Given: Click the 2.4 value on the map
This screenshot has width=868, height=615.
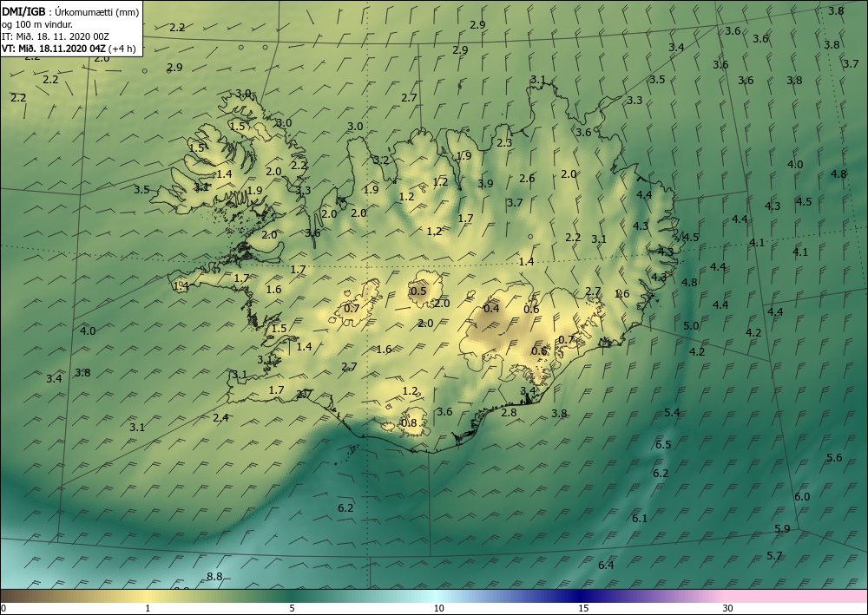Looking at the screenshot, I should click(x=220, y=417).
